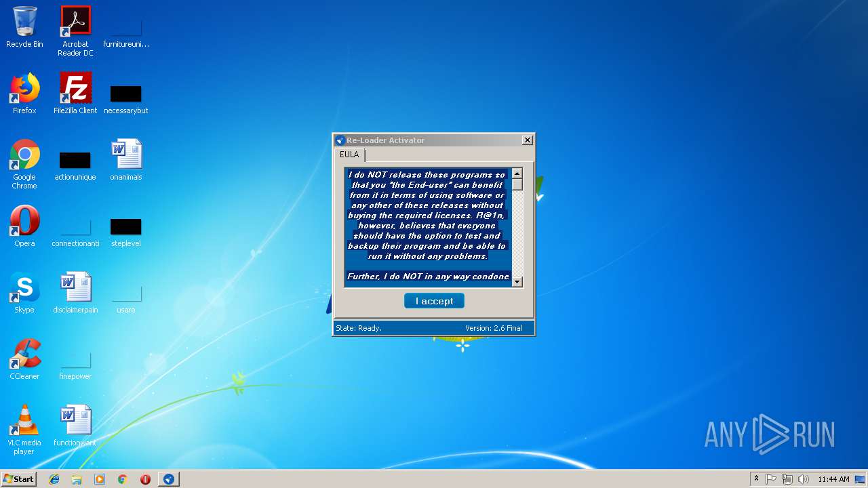Accept the EULA with I accept button
Viewport: 868px width, 488px height.
(x=434, y=301)
